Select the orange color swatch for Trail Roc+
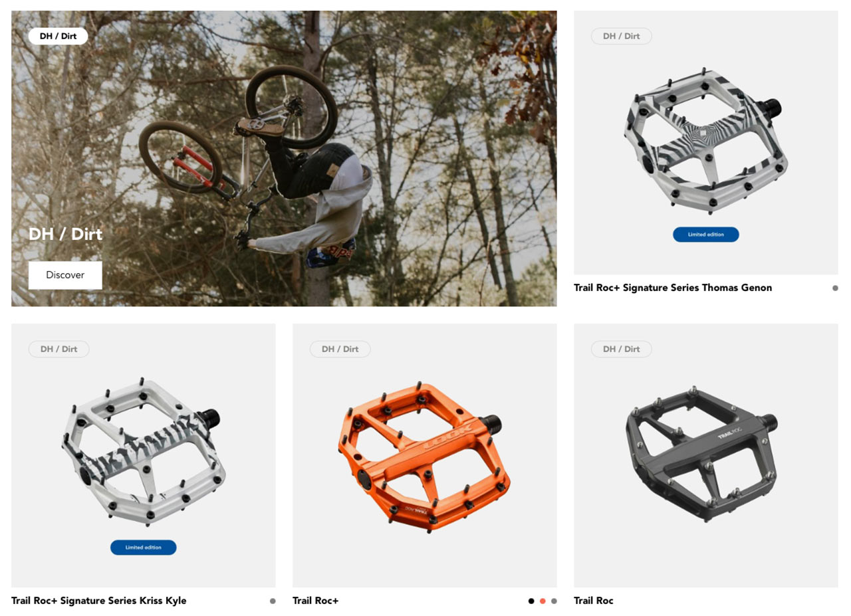 tap(543, 601)
